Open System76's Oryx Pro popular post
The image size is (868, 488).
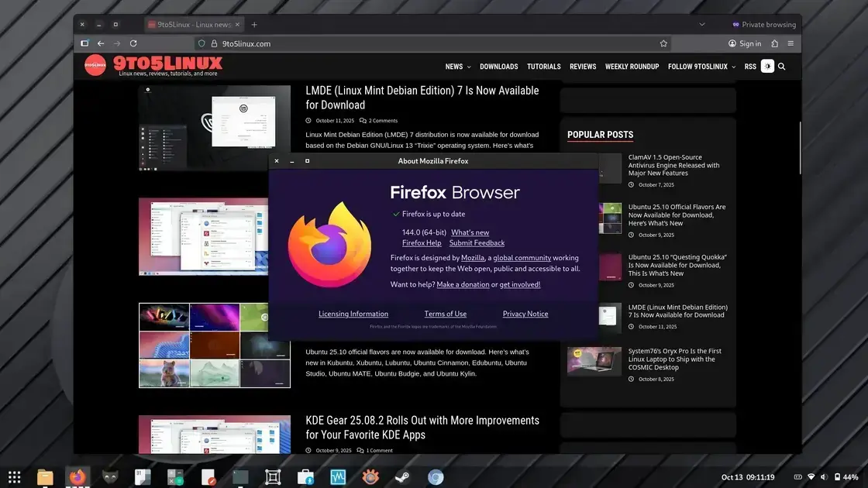pos(675,359)
